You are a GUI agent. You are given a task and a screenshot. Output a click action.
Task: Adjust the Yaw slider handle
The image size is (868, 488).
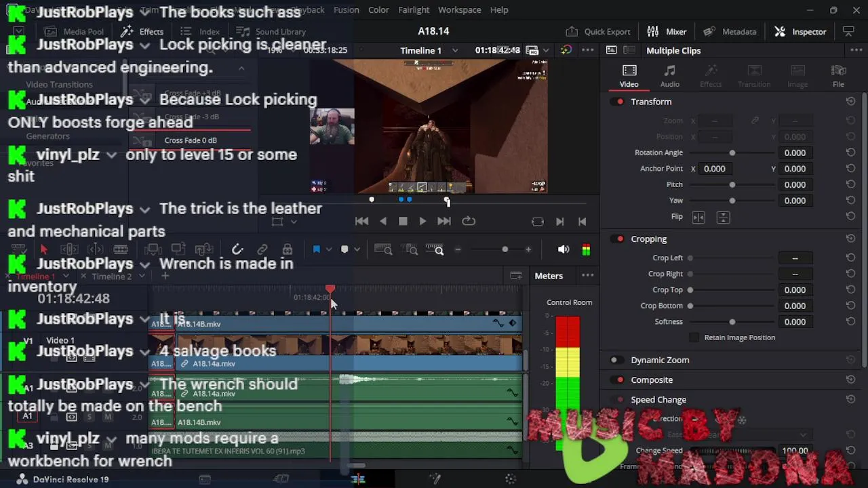(x=732, y=201)
